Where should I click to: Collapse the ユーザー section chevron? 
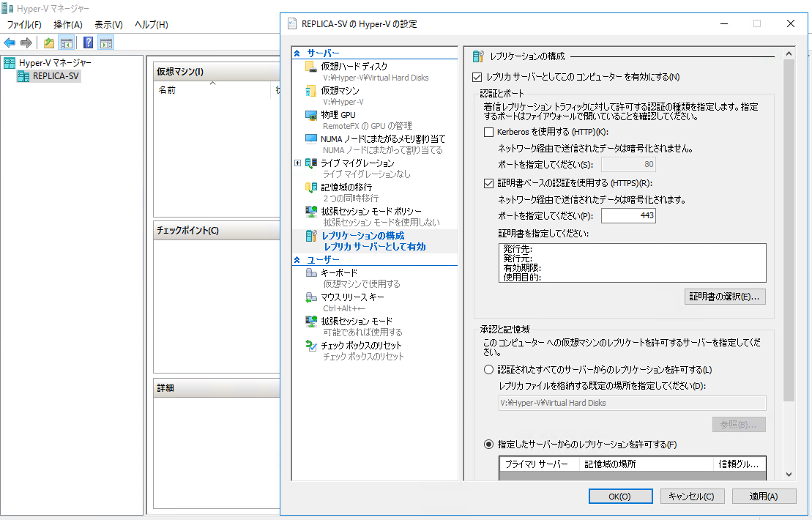(x=297, y=260)
